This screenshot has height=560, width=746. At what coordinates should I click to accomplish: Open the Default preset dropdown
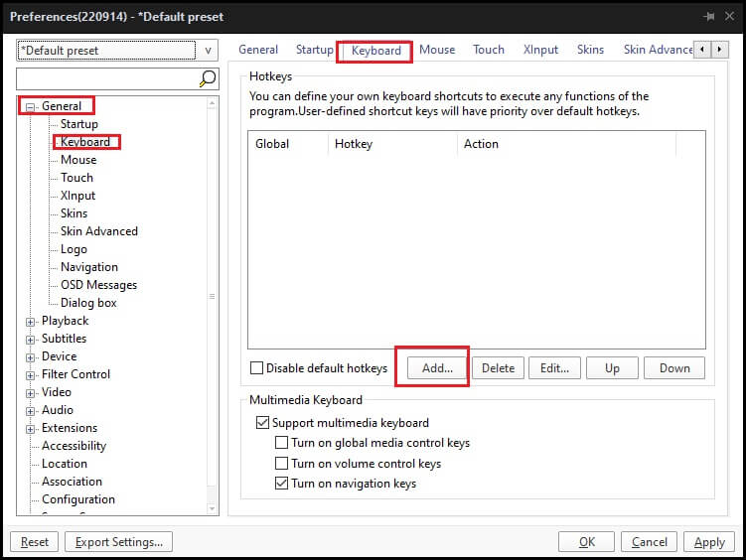pyautogui.click(x=208, y=51)
